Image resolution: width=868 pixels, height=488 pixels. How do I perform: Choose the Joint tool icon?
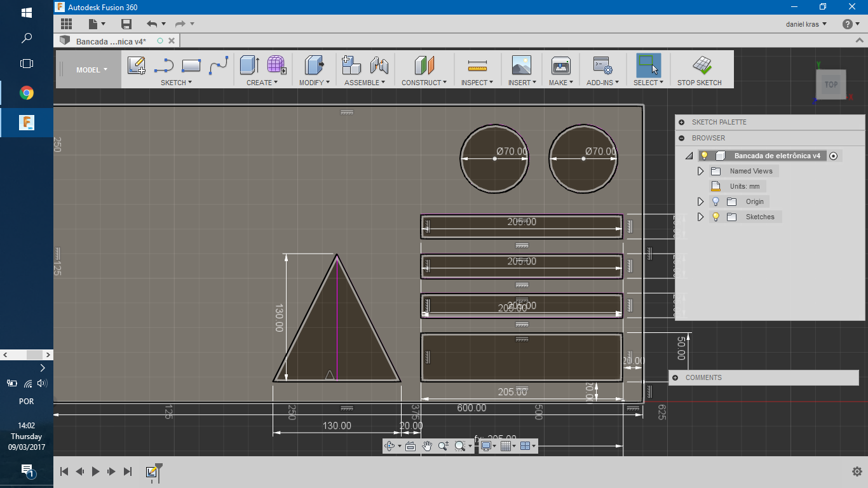379,65
